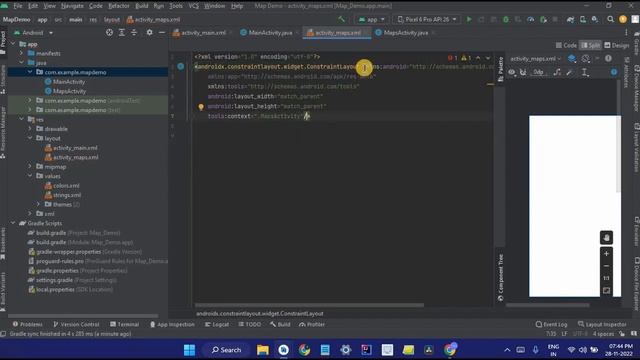Viewport: 640px width, 360px height.
Task: Click default margins 0dp button
Action: point(538,72)
